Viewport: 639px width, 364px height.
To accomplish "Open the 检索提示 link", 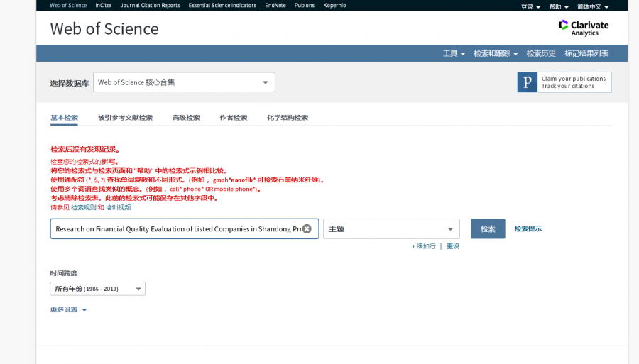I will click(x=528, y=229).
